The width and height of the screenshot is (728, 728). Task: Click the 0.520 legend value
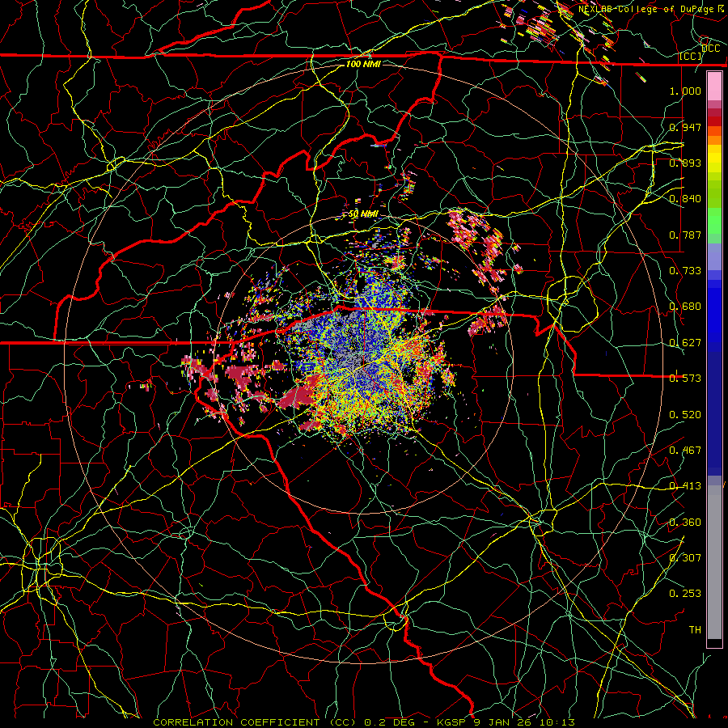[685, 415]
